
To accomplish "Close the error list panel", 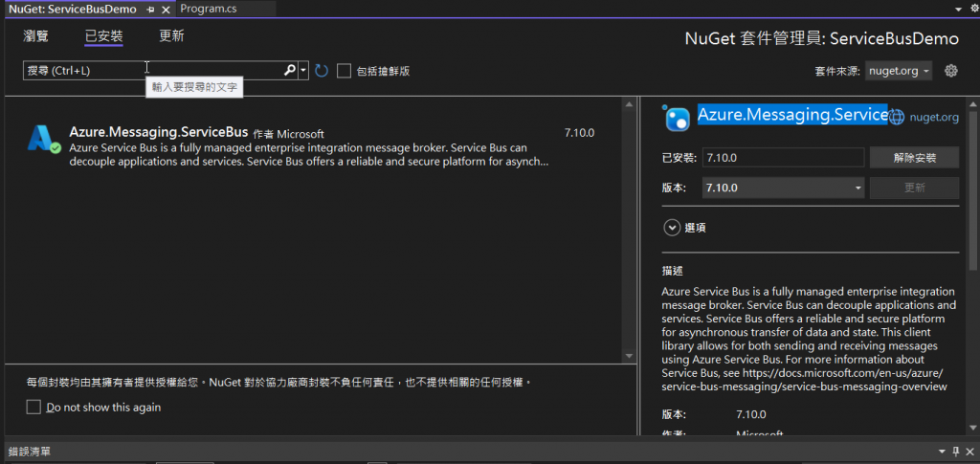I will (x=969, y=451).
